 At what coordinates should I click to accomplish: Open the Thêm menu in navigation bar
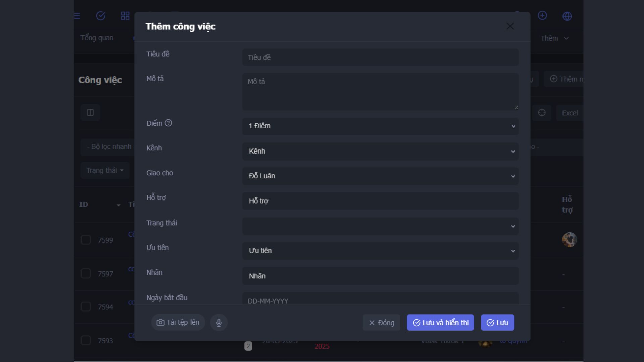point(554,38)
